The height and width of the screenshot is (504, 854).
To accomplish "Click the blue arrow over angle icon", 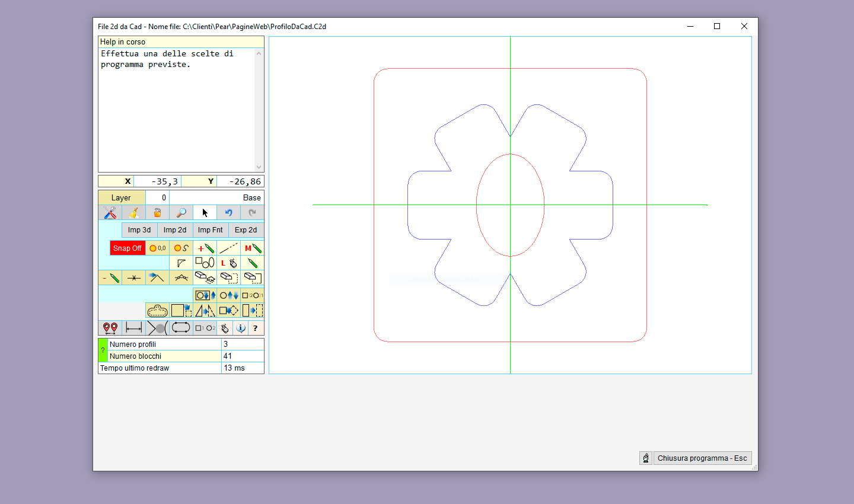I will pos(157,277).
